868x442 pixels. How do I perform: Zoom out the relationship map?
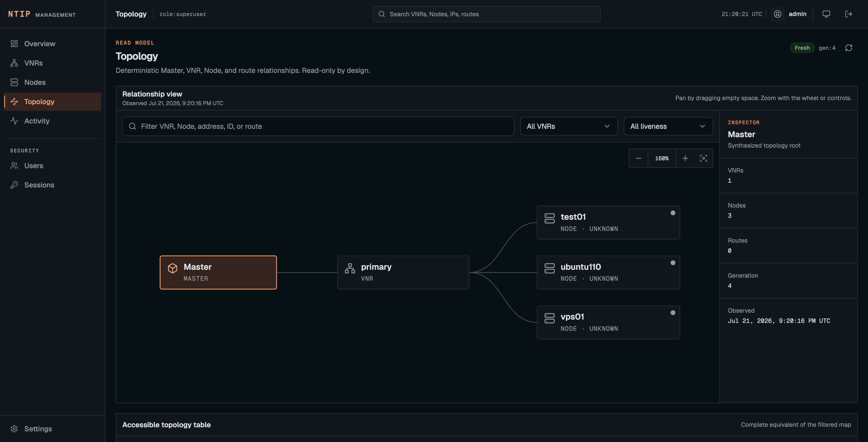click(x=639, y=159)
